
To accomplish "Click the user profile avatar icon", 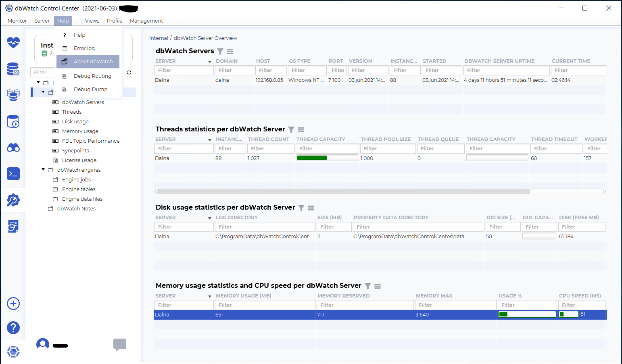I will 43,345.
